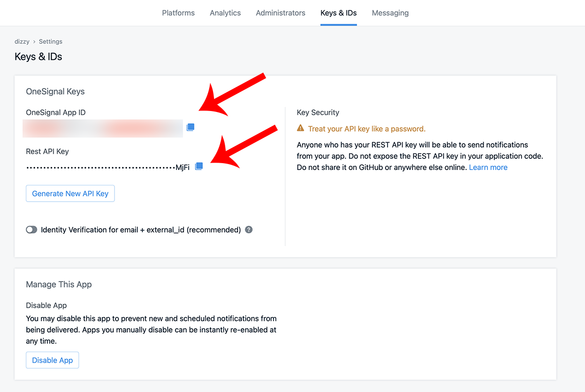
Task: Click the 'Treat your API key like a password' warning
Action: pyautogui.click(x=367, y=129)
